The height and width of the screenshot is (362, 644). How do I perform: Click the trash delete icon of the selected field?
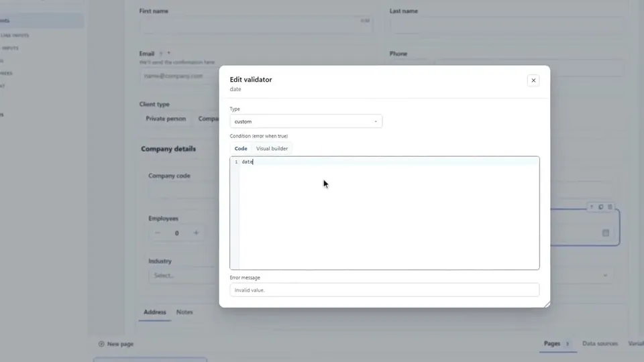click(x=610, y=207)
